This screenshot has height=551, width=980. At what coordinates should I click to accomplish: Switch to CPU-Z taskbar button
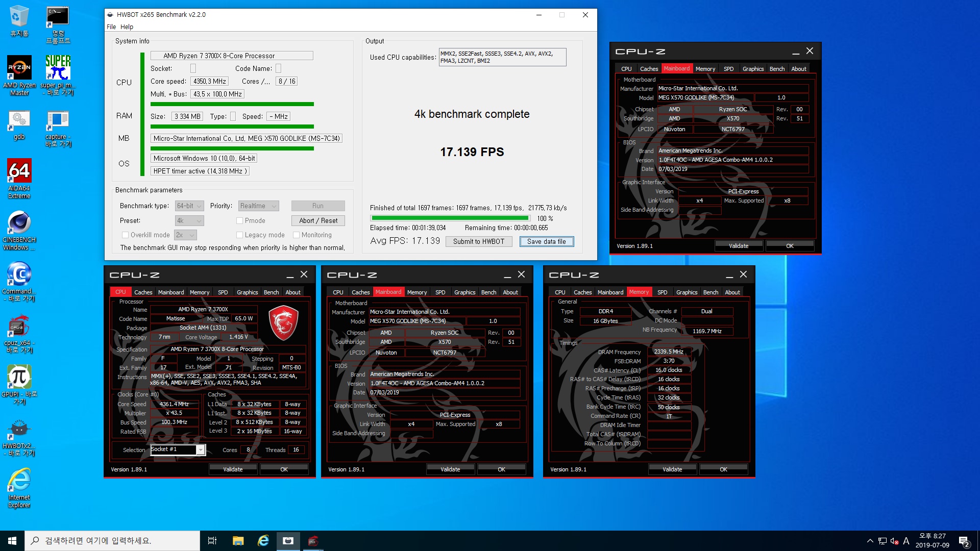[x=313, y=541]
